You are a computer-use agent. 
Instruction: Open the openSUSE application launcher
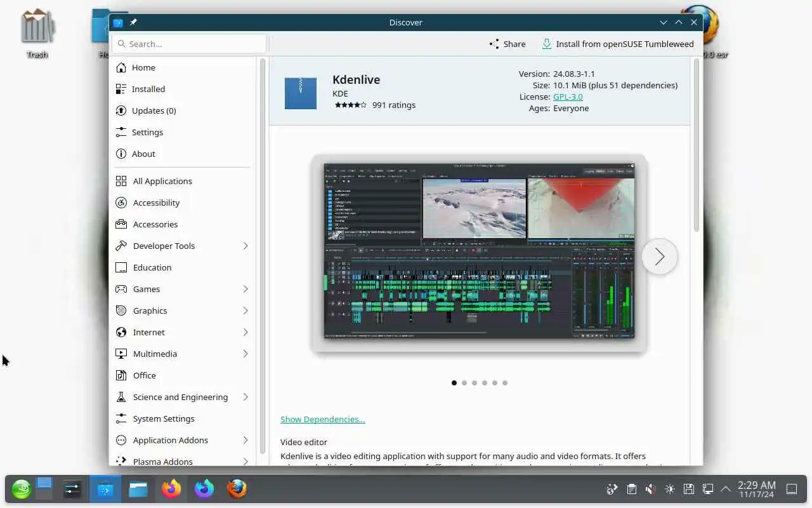[x=21, y=489]
